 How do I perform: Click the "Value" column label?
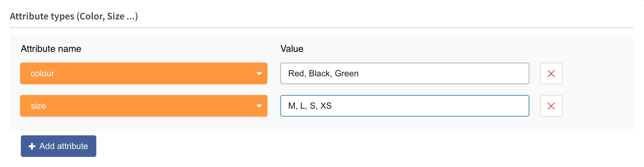(292, 49)
